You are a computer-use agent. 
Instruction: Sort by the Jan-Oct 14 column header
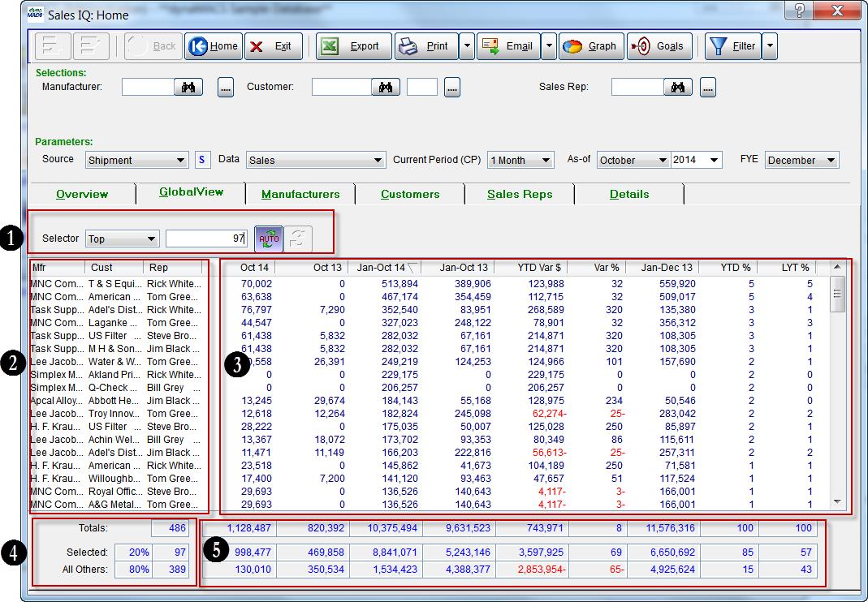click(385, 267)
